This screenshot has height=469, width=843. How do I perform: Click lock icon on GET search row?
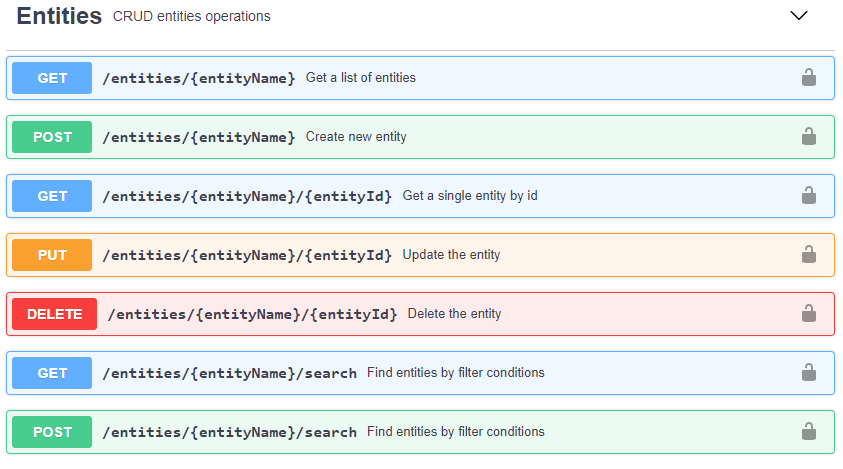809,372
